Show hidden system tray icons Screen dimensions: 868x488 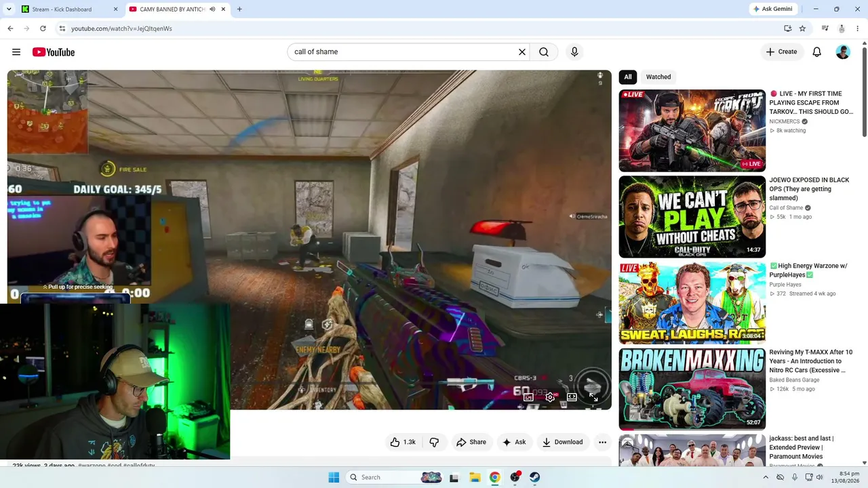tap(766, 477)
